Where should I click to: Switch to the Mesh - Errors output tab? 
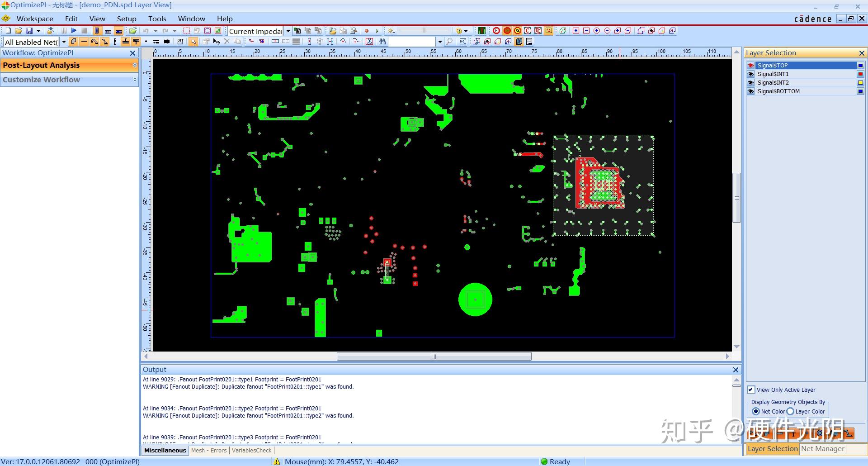[209, 450]
